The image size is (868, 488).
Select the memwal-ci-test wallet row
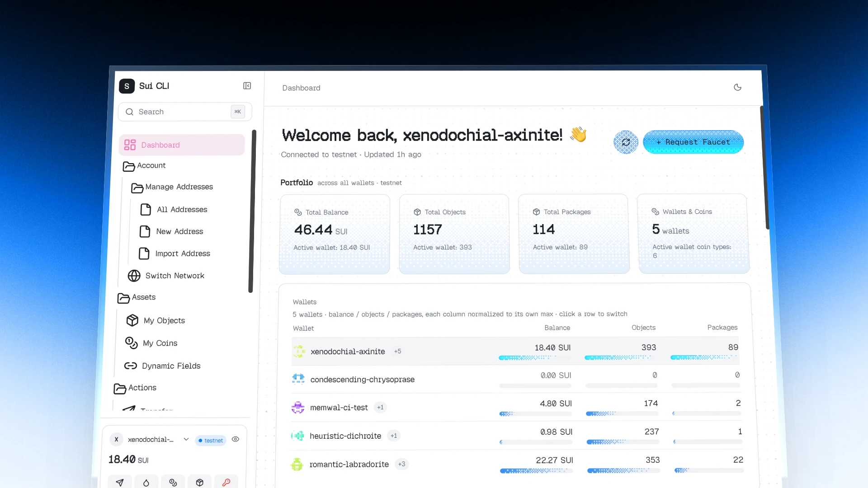[x=516, y=408]
